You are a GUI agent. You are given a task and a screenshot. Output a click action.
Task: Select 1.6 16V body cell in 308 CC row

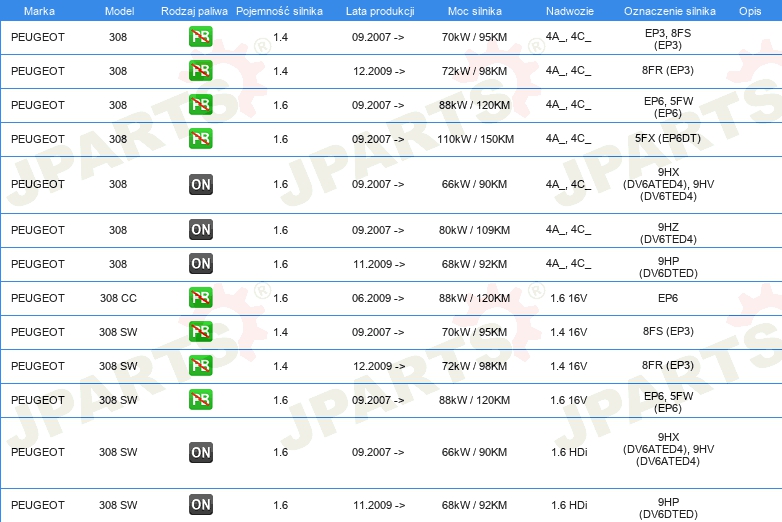(569, 298)
